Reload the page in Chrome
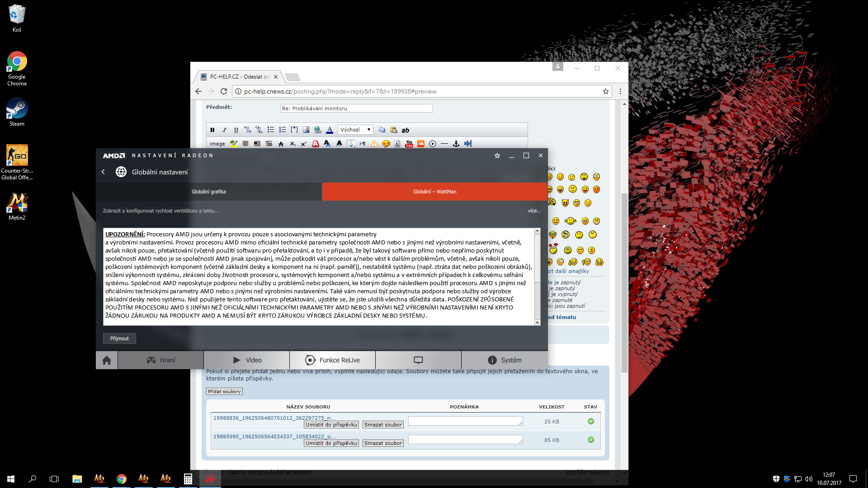This screenshot has height=488, width=868. [223, 91]
